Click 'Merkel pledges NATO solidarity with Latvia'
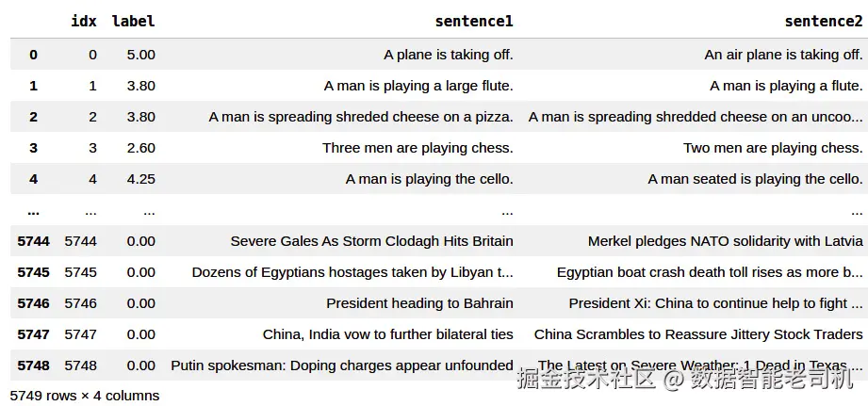The height and width of the screenshot is (406, 868). tap(725, 241)
